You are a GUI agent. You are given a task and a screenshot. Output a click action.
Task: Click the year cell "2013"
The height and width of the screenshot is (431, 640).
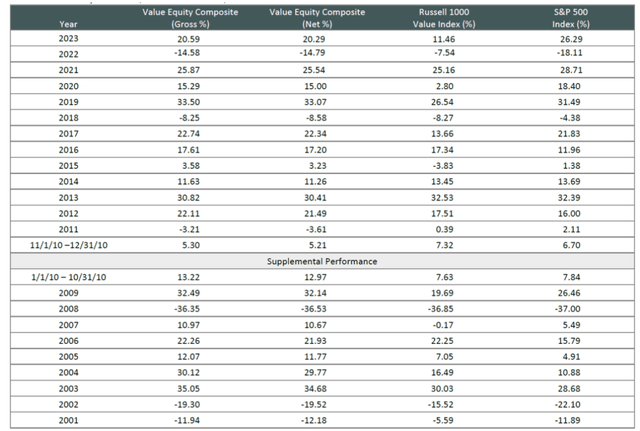point(68,198)
